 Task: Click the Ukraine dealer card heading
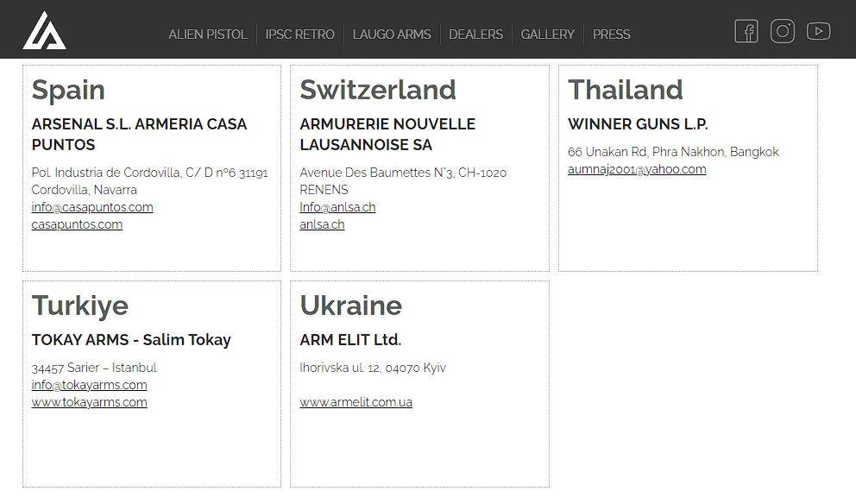(350, 306)
